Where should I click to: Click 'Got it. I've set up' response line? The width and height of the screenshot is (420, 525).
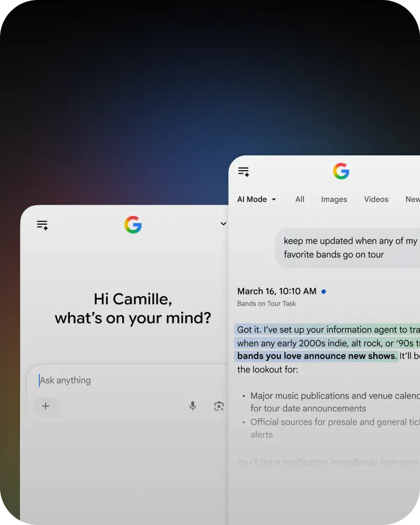tap(328, 330)
